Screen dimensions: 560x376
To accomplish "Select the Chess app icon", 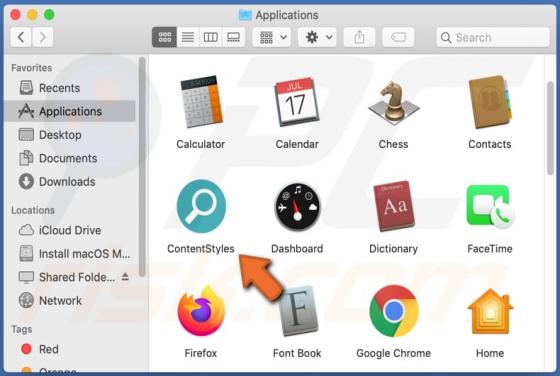I will (394, 103).
